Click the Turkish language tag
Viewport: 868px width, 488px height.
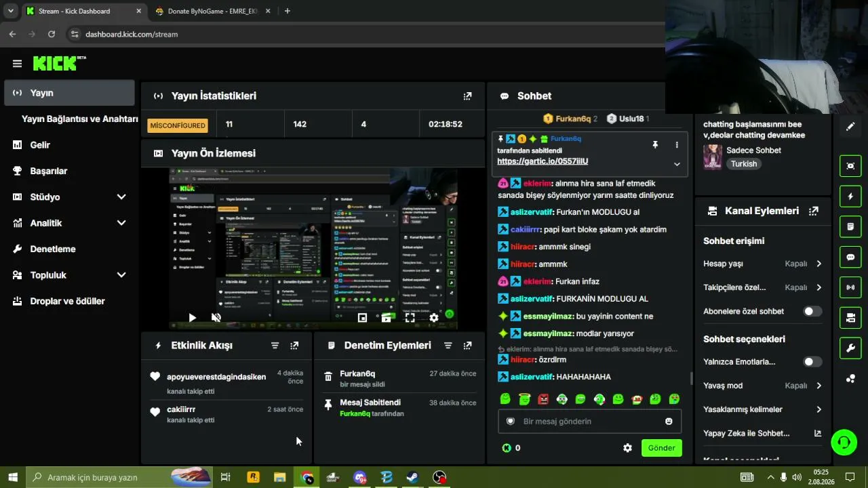coord(744,164)
